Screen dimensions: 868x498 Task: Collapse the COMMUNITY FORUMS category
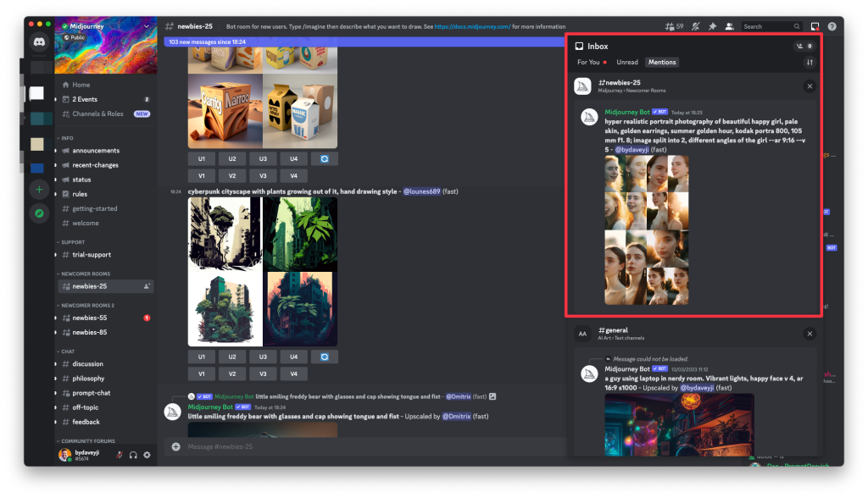coord(86,441)
